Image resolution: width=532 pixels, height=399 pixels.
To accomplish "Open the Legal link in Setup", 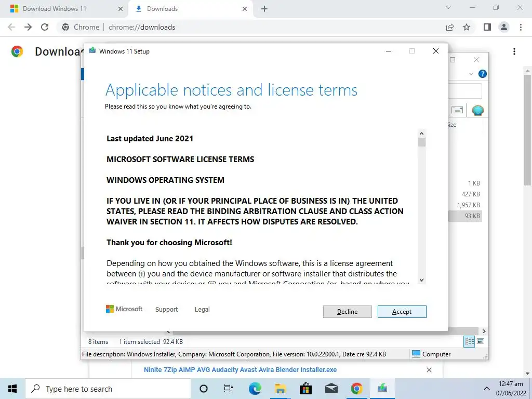I will click(202, 310).
